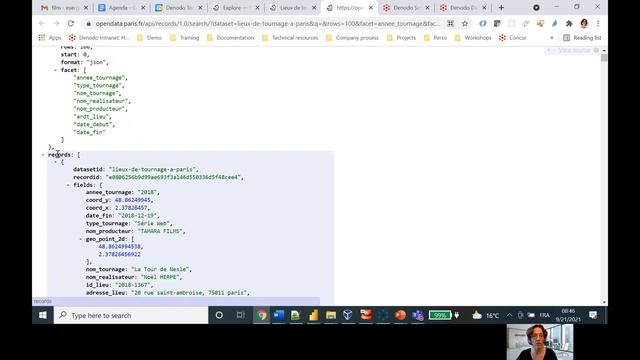Select the adresse_lieu value text
Viewport: 640px width, 360px height.
189,293
